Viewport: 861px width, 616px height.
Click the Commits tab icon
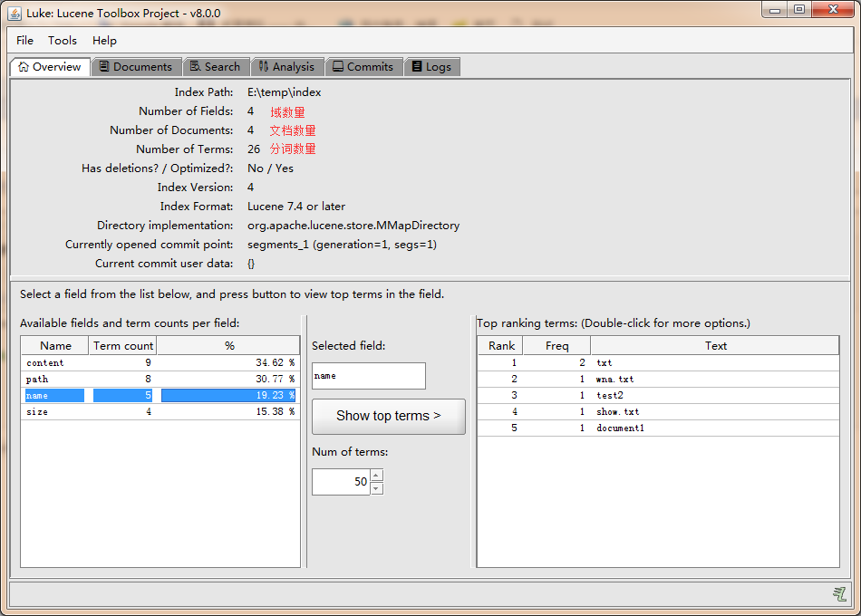(338, 66)
